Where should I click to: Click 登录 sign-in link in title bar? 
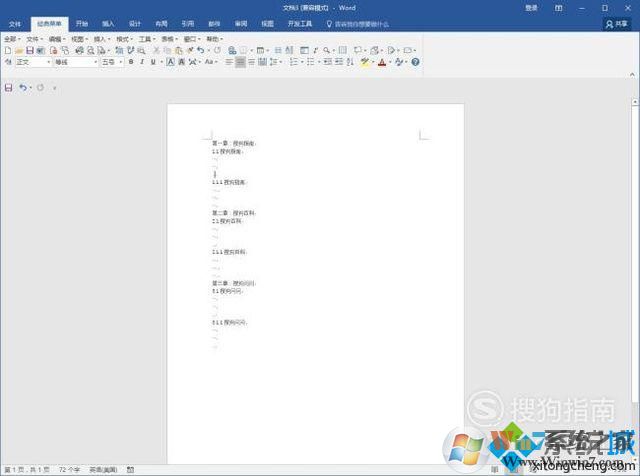click(x=531, y=8)
